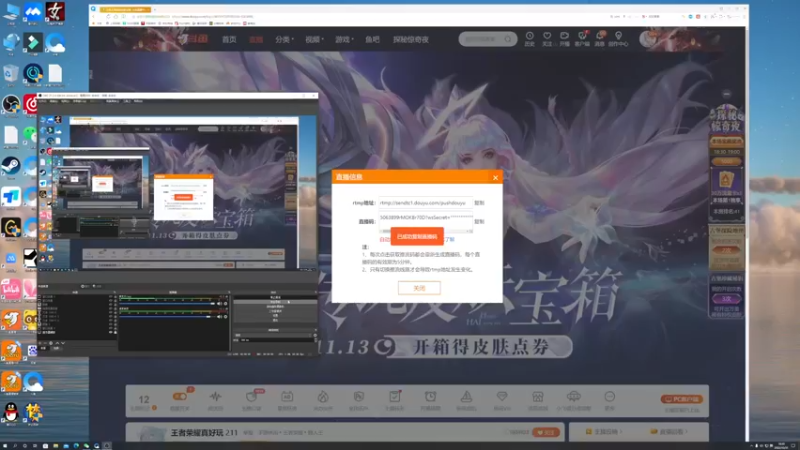Click the triangle pyramid icon in streamer toolbar
The image size is (800, 450).
point(466,397)
